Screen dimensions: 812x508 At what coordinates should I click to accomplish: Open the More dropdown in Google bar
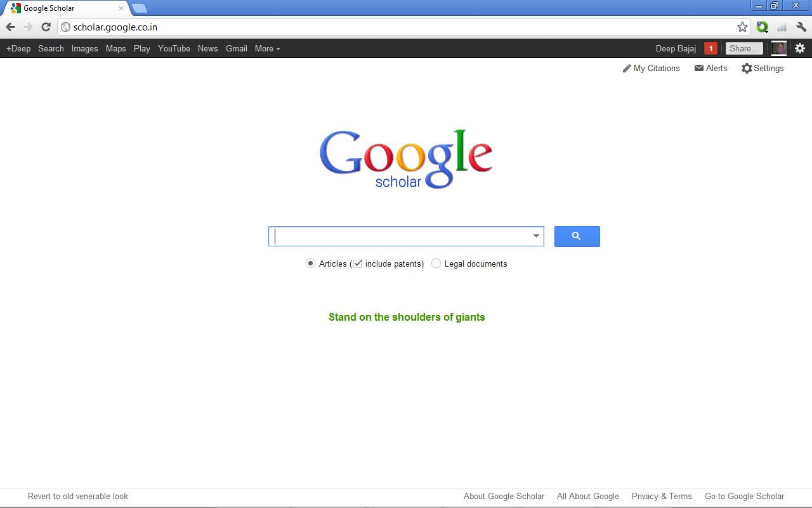coord(267,48)
